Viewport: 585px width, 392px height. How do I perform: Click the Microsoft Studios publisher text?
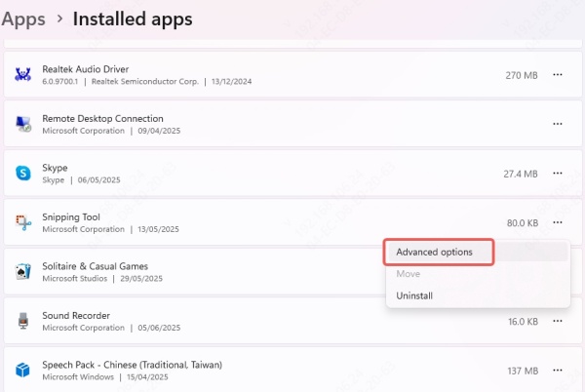pos(75,278)
